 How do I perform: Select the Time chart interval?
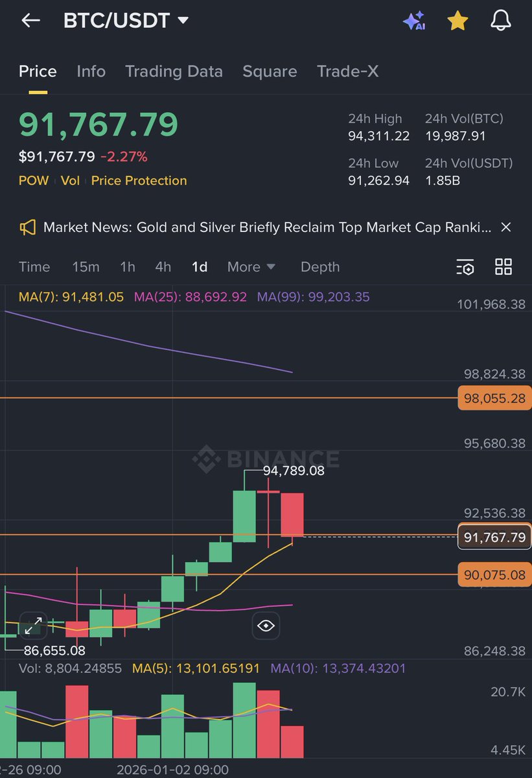coord(34,267)
